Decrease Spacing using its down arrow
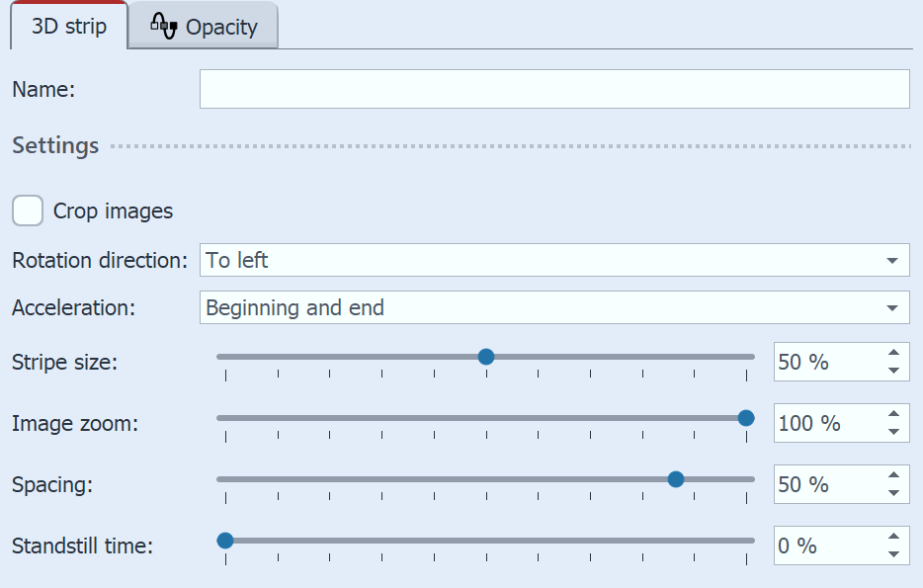 pyautogui.click(x=893, y=491)
